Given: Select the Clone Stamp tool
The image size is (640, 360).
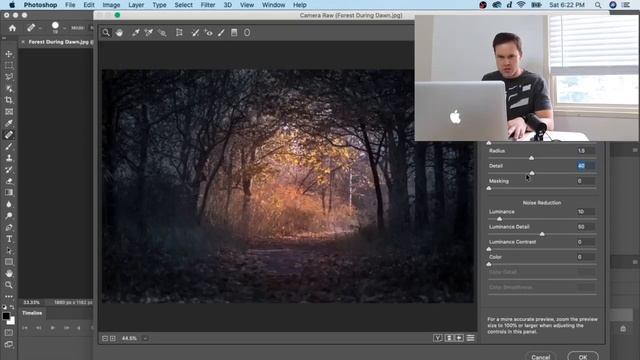Looking at the screenshot, I should pyautogui.click(x=9, y=158).
